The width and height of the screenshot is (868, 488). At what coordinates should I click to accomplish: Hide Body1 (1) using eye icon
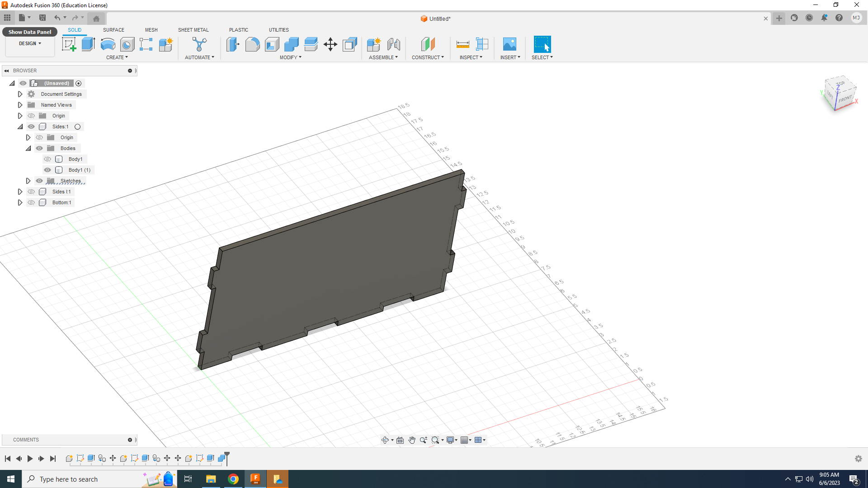[47, 170]
